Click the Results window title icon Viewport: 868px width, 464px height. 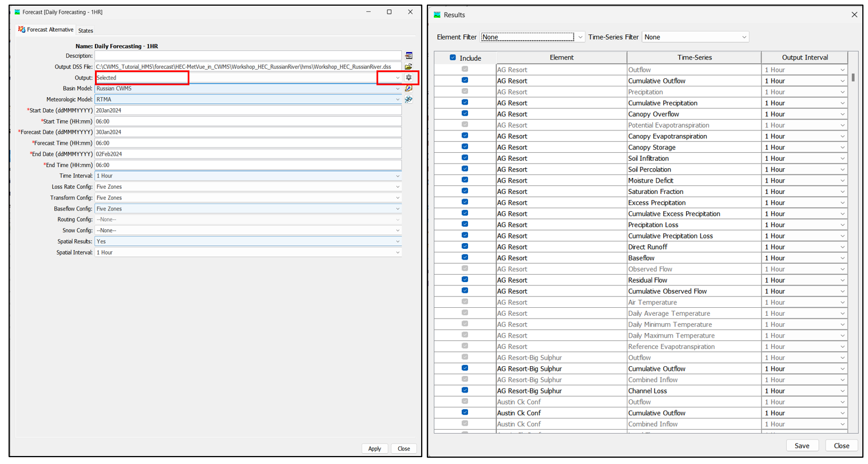click(437, 15)
